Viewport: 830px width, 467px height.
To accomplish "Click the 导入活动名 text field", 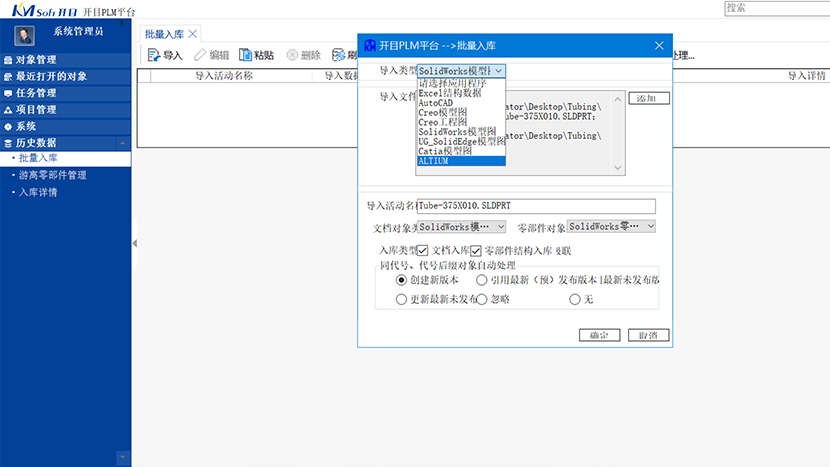I will pyautogui.click(x=535, y=206).
